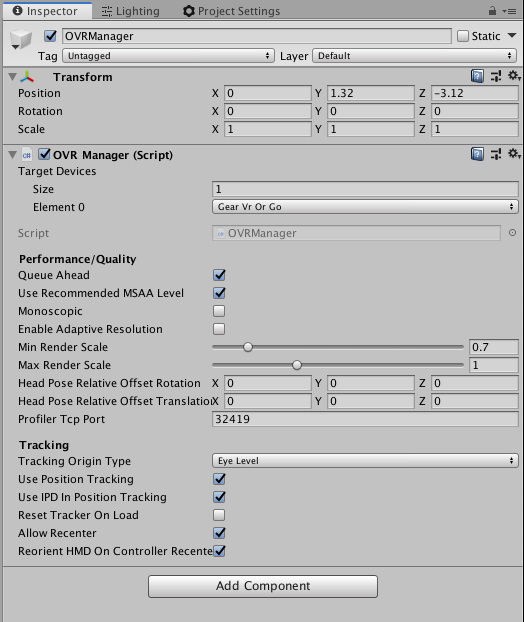Image resolution: width=524 pixels, height=622 pixels.
Task: Uncheck Use IPD In Position Tracking
Action: pos(219,497)
